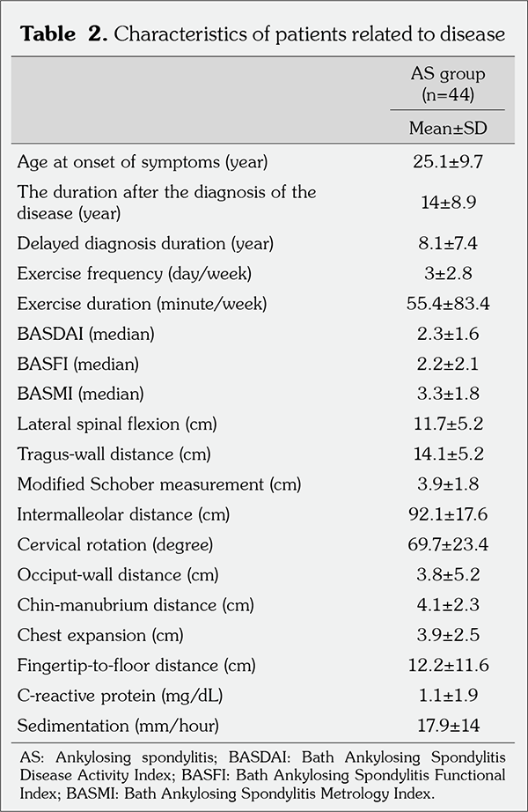Screen dimensions: 528x812
Task: Click the Lateral spinal flexion value 11.7±5.2
Action: click(x=447, y=424)
